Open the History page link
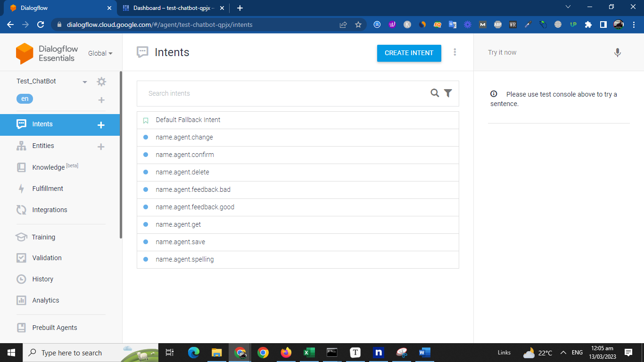Screen dimensions: 644x362 [42, 279]
